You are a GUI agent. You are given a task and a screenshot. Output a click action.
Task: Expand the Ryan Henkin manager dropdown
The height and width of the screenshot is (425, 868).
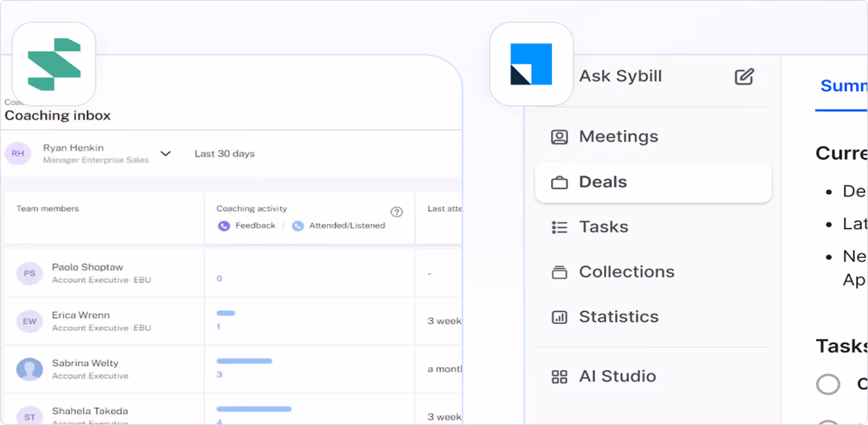click(166, 153)
